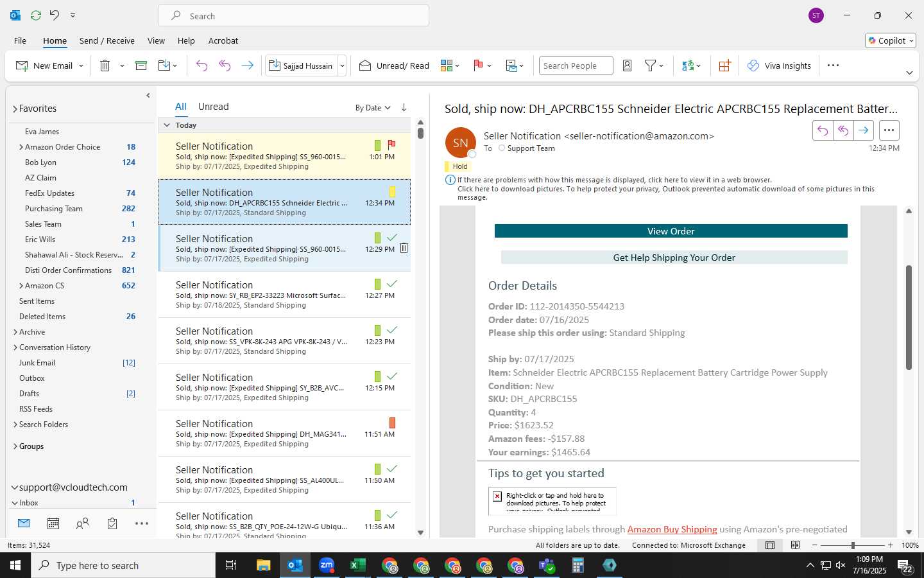Open More actions ellipsis in reading pane
This screenshot has height=578, width=924.
point(889,130)
